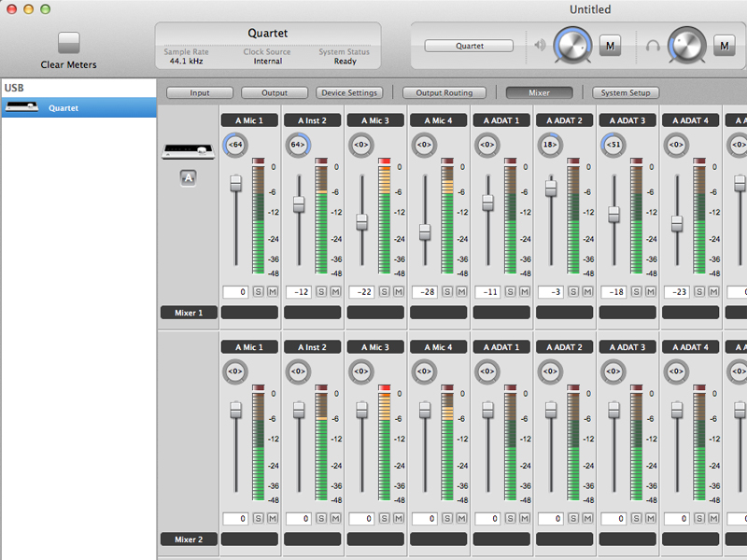Screen dimensions: 747x560
Task: Solo A ADAT 4 channel in Mixer 1
Action: pos(698,292)
